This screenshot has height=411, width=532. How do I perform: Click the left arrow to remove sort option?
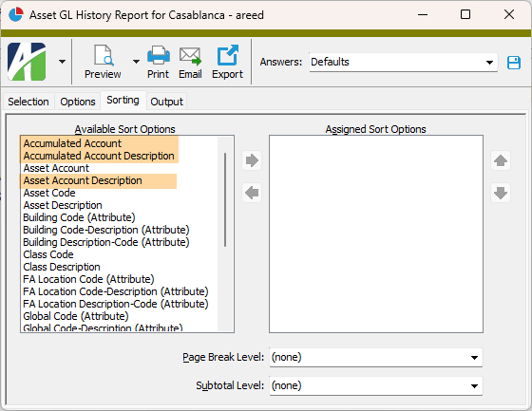click(252, 193)
